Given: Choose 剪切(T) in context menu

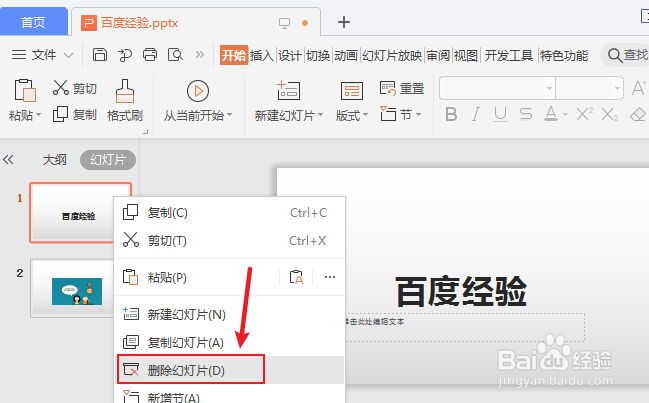Looking at the screenshot, I should pos(229,240).
